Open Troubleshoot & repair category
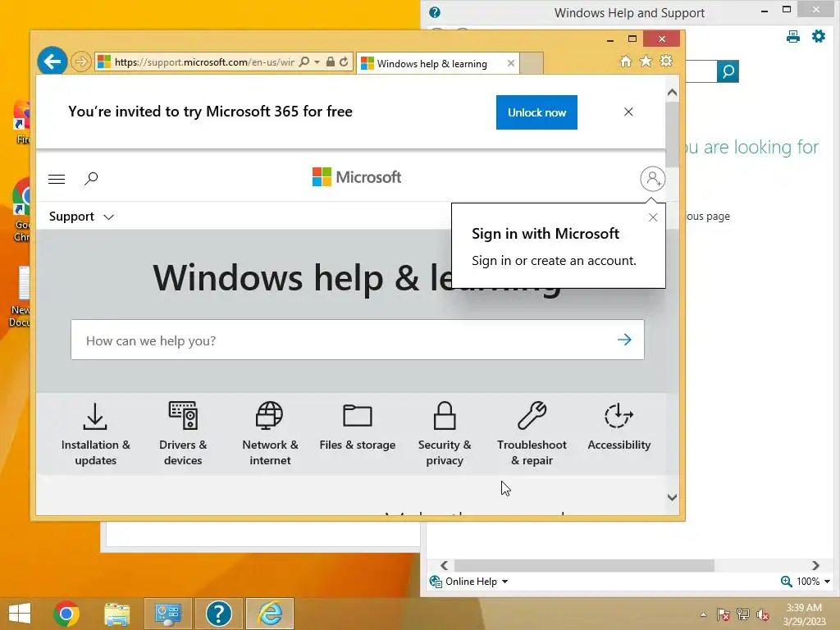This screenshot has width=840, height=630. pos(532,435)
